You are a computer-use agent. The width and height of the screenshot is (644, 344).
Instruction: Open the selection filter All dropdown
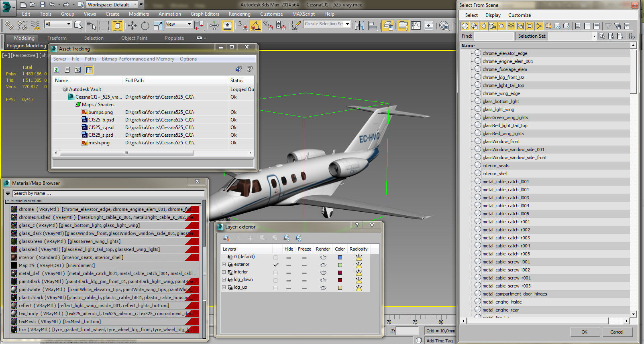(x=58, y=24)
